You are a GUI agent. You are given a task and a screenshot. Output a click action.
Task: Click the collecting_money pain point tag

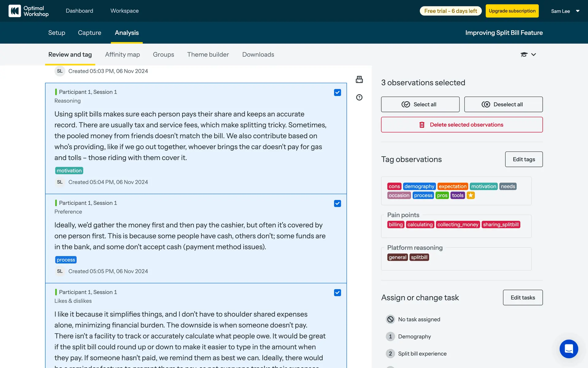click(x=458, y=224)
